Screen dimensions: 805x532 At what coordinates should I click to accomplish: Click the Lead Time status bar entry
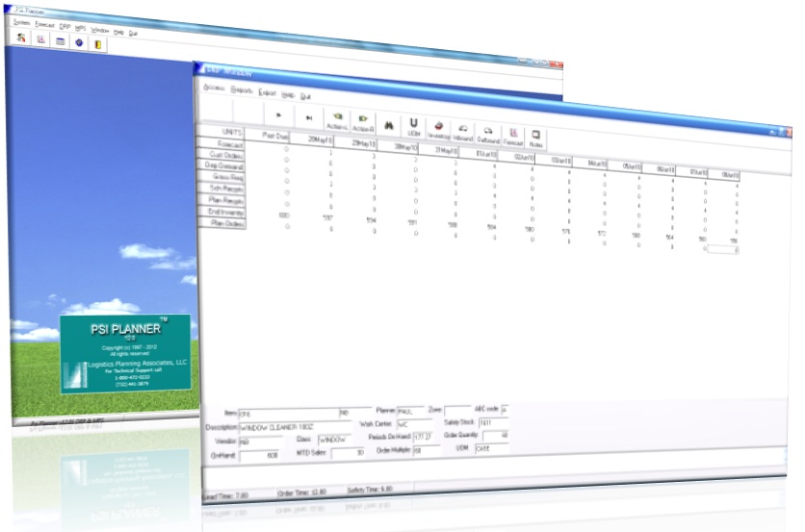(226, 495)
